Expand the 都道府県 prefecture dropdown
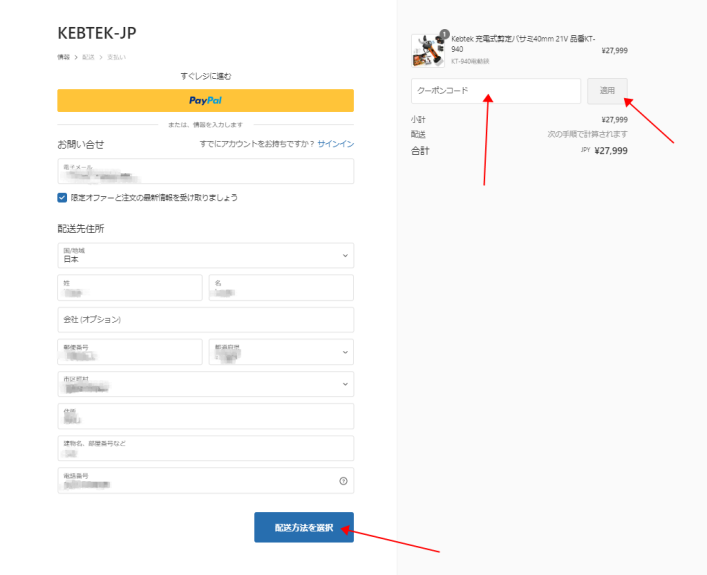 tap(281, 352)
